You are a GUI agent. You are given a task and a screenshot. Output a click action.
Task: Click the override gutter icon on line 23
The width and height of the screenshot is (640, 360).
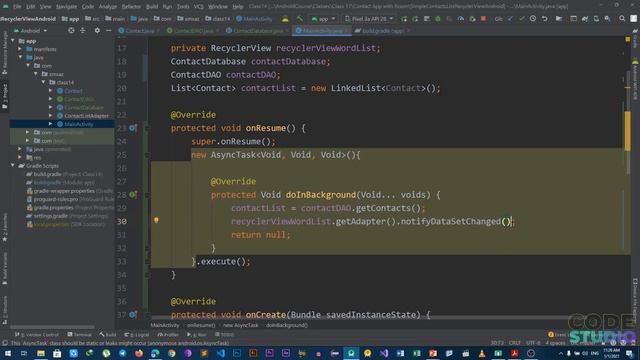tap(133, 128)
